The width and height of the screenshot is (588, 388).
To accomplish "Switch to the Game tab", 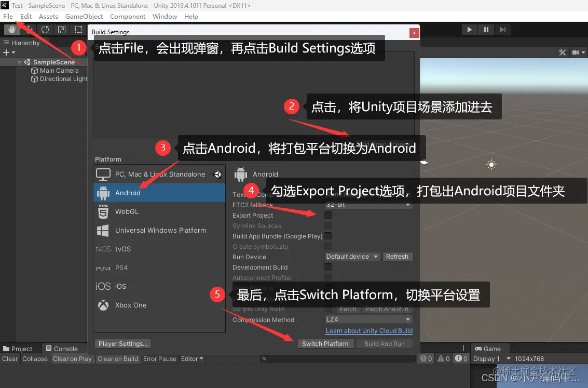I will point(487,349).
